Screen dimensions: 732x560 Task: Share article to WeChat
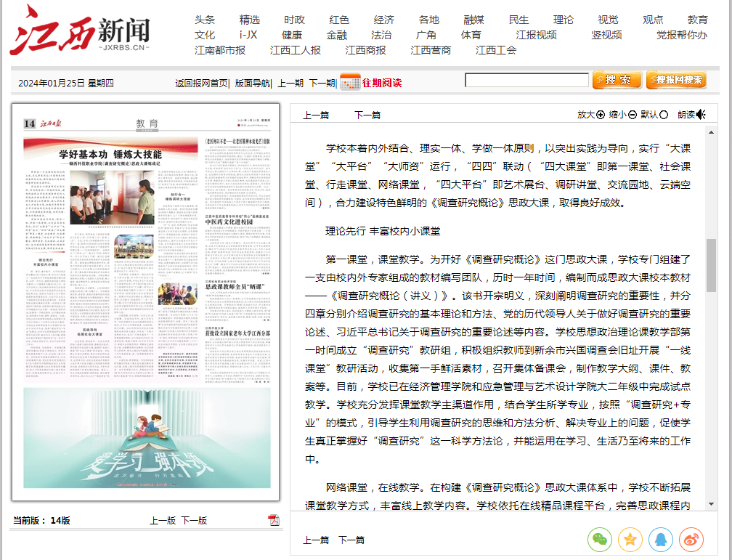[600, 539]
